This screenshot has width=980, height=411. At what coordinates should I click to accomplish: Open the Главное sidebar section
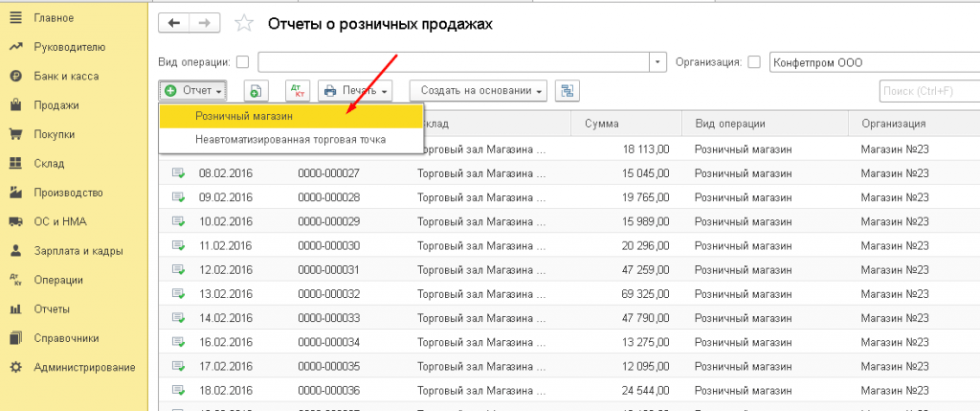click(54, 18)
